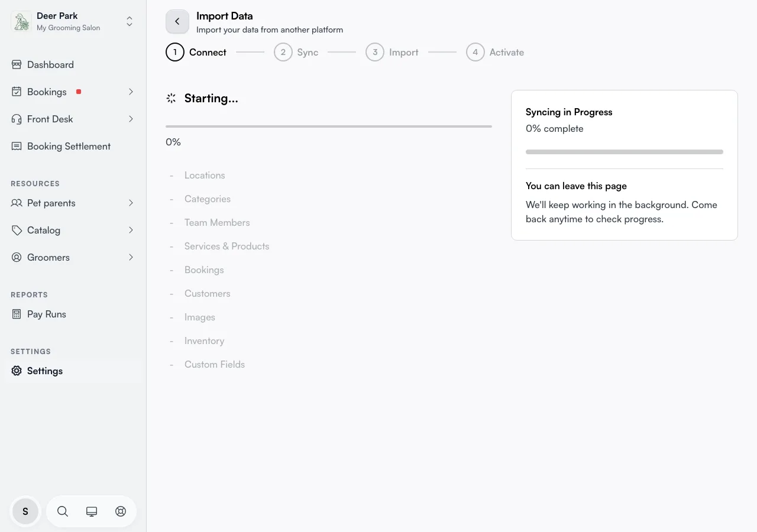Viewport: 757px width, 532px height.
Task: Expand the Pet parents submenu chevron
Action: coord(131,203)
